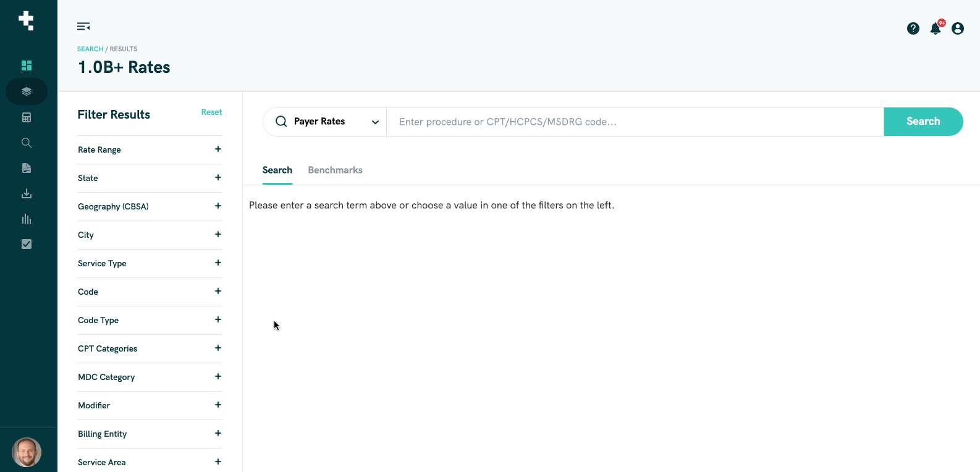Open the dashboard grid icon in sidebar

point(27,65)
